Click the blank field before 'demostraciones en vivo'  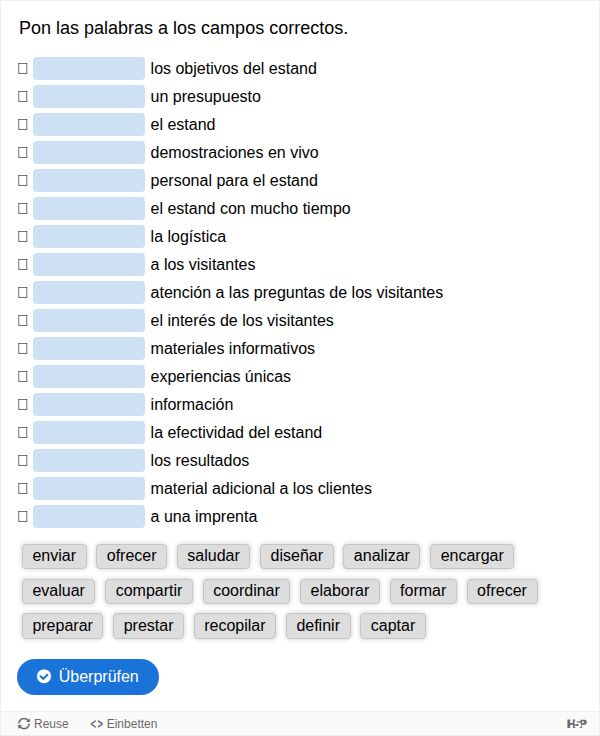click(89, 153)
